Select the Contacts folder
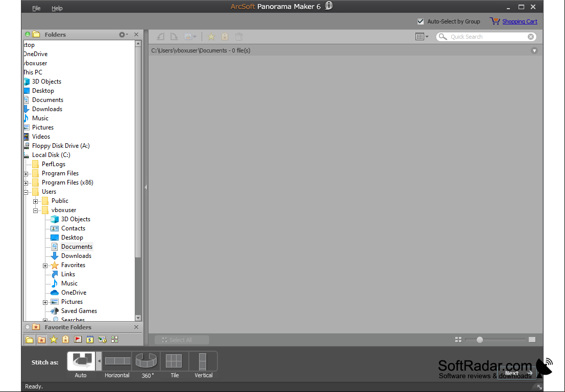The height and width of the screenshot is (392, 565). pos(73,228)
